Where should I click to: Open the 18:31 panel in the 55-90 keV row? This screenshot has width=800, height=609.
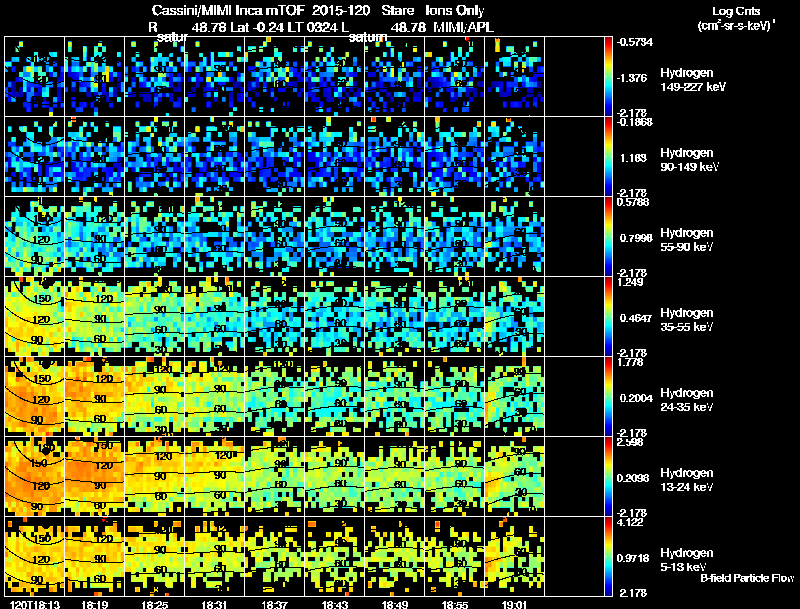tap(215, 236)
